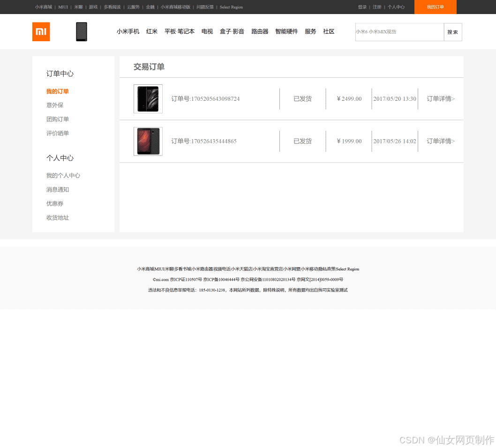Click the Mi logo in the header
Screen dimensions: 496x448
[x=41, y=32]
